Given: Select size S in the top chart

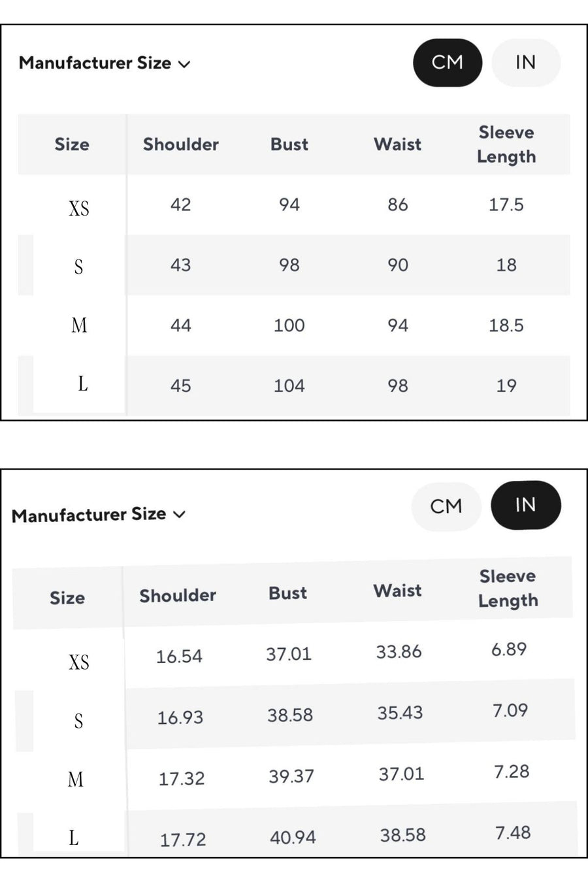Looking at the screenshot, I should [78, 267].
